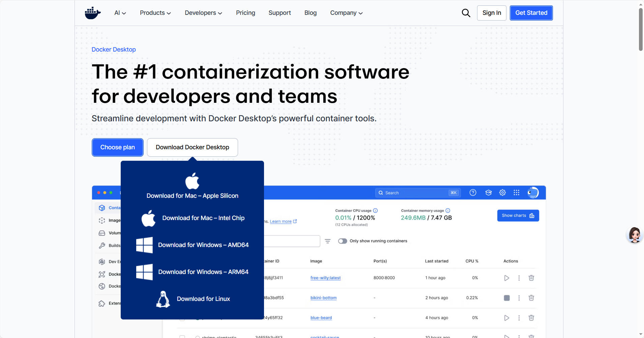Click the 8000:8000 port value
The height and width of the screenshot is (338, 644).
click(384, 278)
